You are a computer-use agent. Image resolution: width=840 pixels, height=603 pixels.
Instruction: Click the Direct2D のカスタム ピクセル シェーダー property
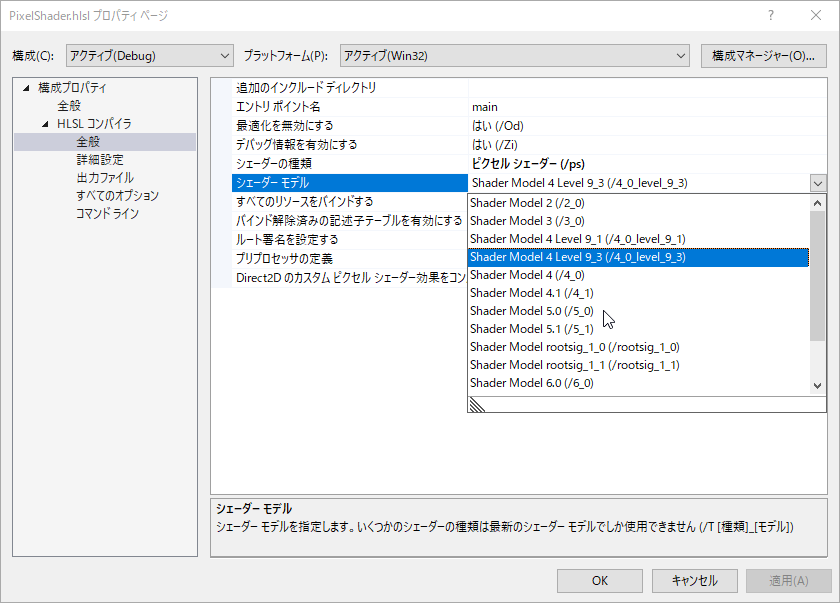click(350, 278)
